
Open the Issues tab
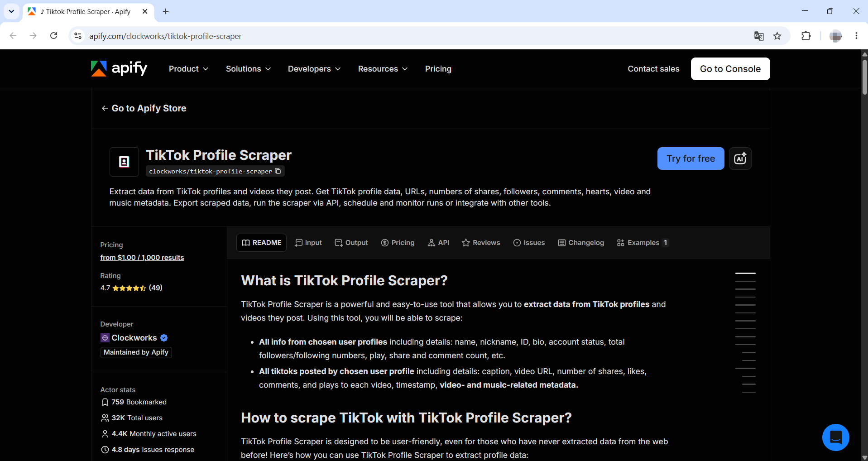coord(529,243)
